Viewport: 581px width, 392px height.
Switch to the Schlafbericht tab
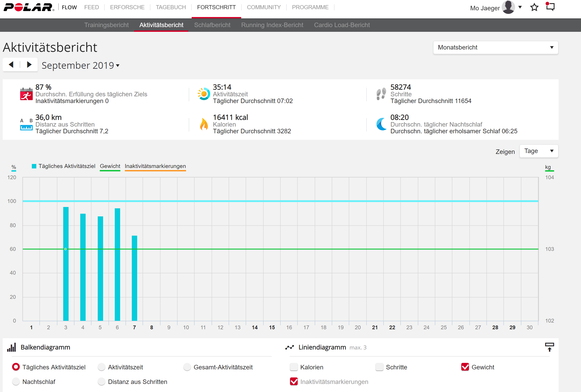point(212,25)
